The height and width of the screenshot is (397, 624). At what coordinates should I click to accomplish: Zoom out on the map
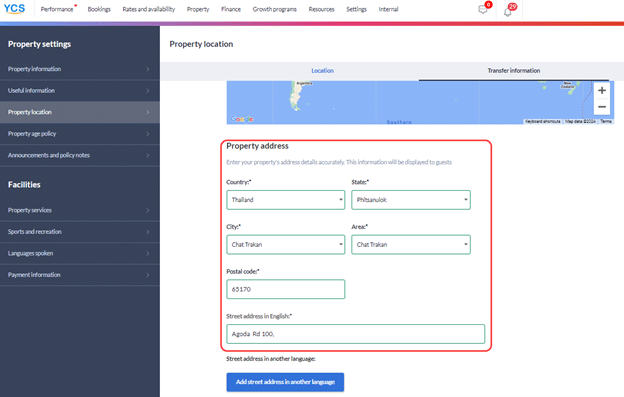[602, 107]
